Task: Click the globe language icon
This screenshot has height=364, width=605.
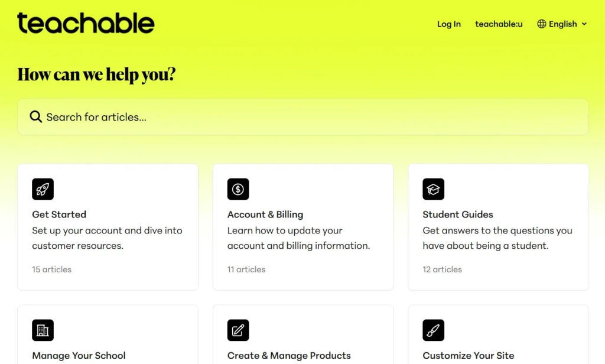Action: coord(542,24)
